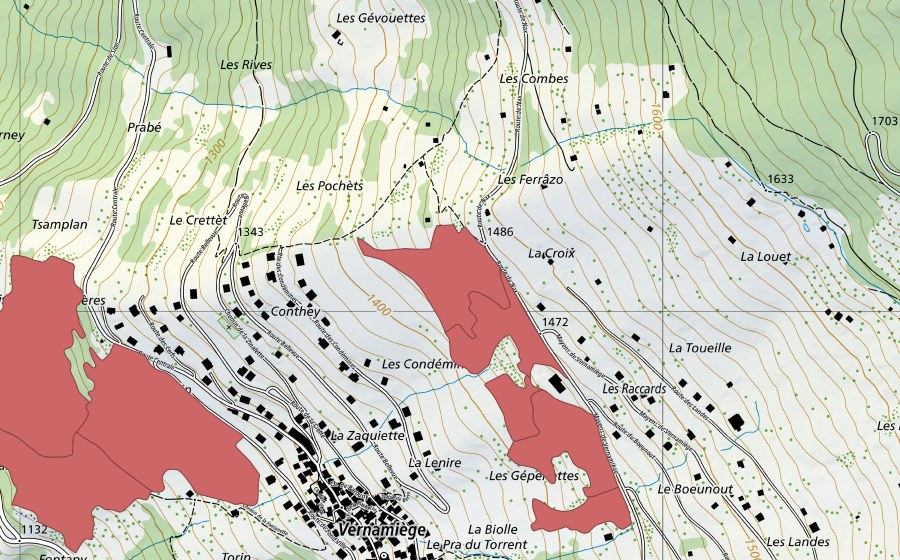Select the 1600 contour line label
Viewport: 900px width, 560px height.
click(657, 116)
